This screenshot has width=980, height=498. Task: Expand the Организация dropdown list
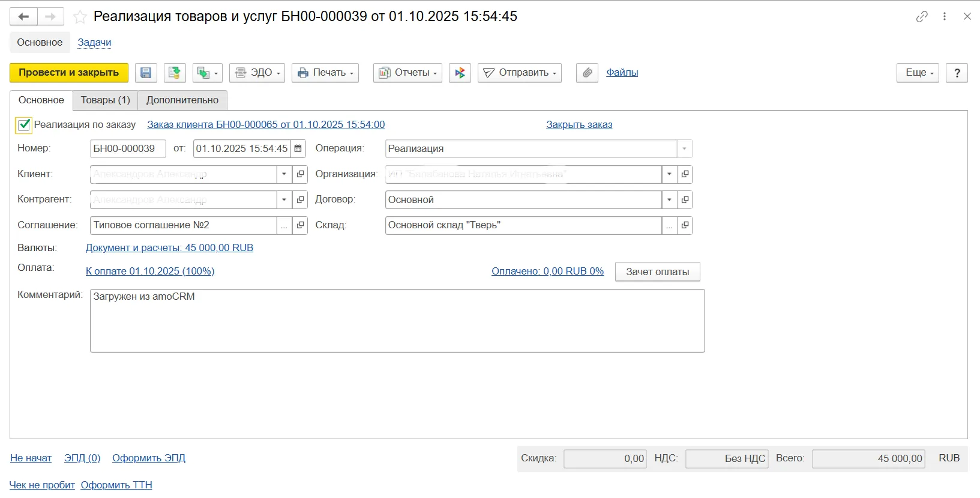[669, 174]
